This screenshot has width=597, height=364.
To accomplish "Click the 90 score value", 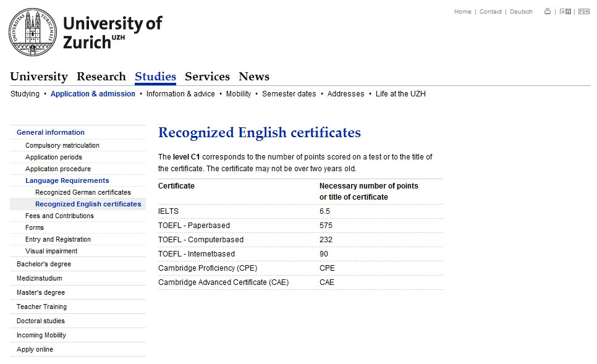I will [x=324, y=254].
